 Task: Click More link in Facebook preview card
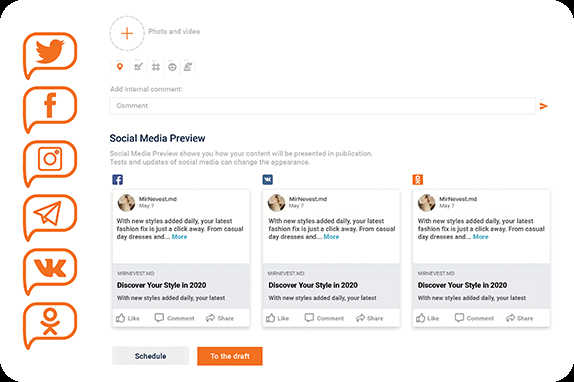click(x=179, y=237)
